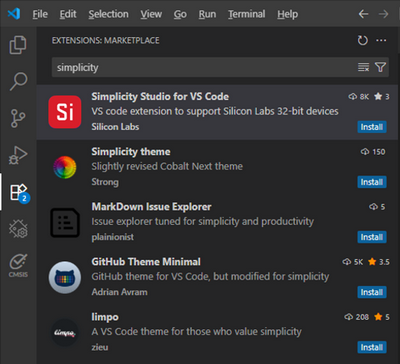Open the View menu
The width and height of the screenshot is (400, 364).
[151, 14]
